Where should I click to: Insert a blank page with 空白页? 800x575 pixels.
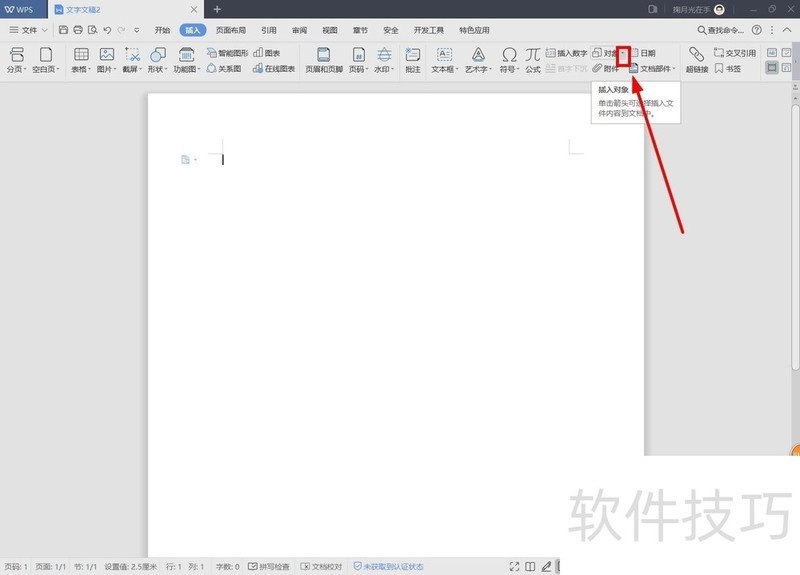click(x=46, y=60)
